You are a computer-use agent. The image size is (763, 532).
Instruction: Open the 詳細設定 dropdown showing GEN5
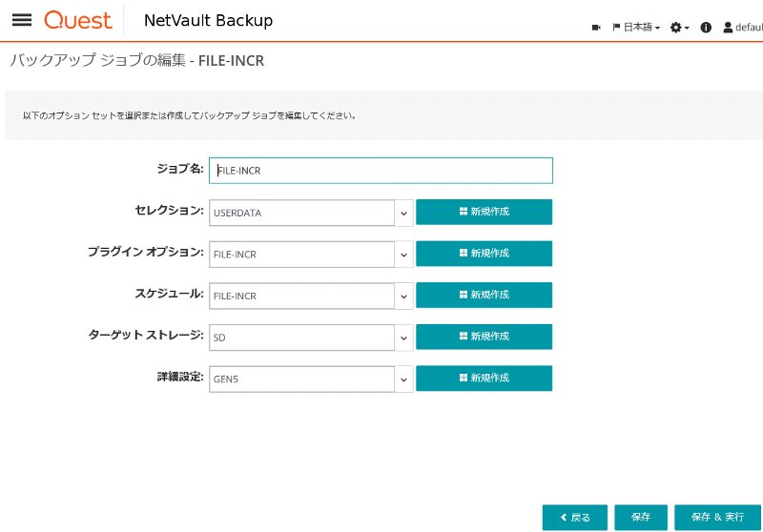tap(312, 379)
